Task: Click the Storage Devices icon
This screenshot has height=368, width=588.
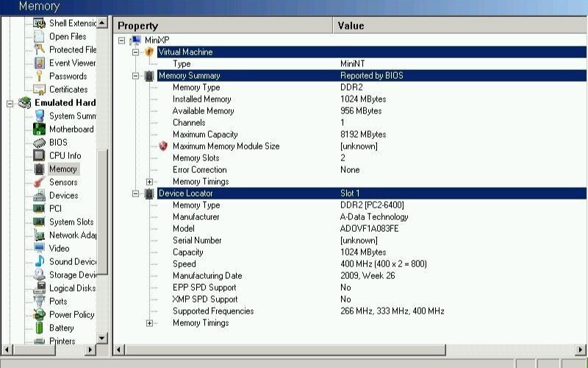Action: pyautogui.click(x=40, y=275)
